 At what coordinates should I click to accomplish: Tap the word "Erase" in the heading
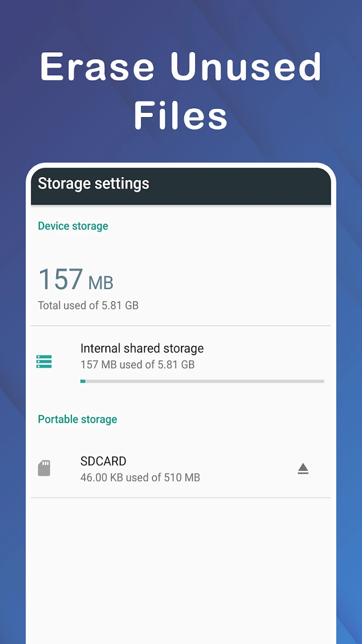97,67
